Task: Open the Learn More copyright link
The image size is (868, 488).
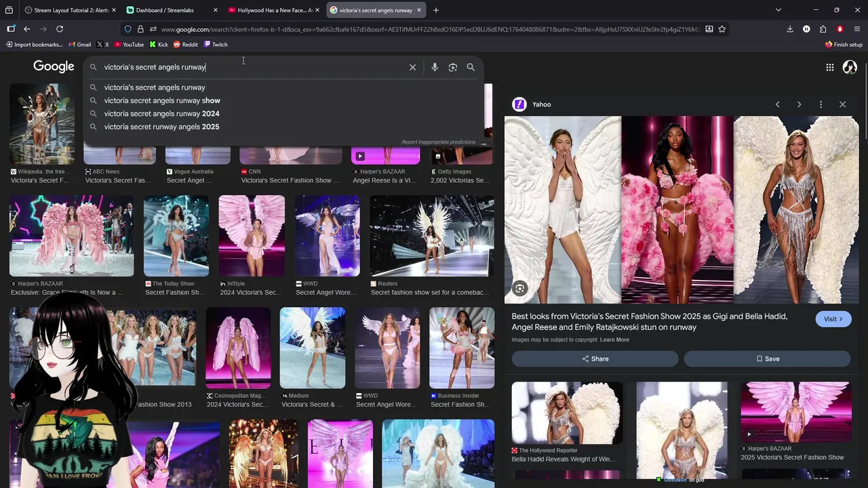Action: point(614,340)
